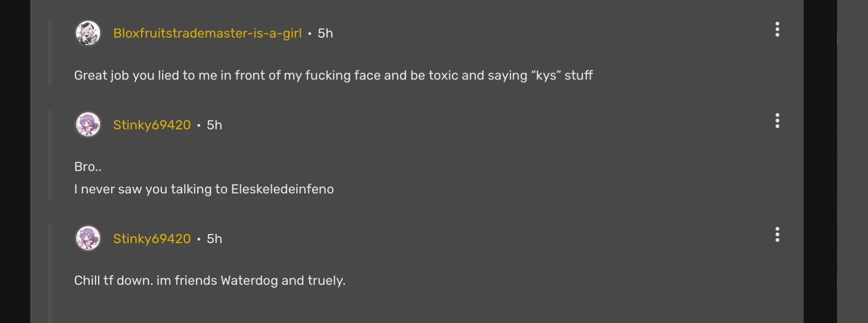Click the 5h timestamp on Stinky69420's first reply
This screenshot has width=868, height=323.
214,125
